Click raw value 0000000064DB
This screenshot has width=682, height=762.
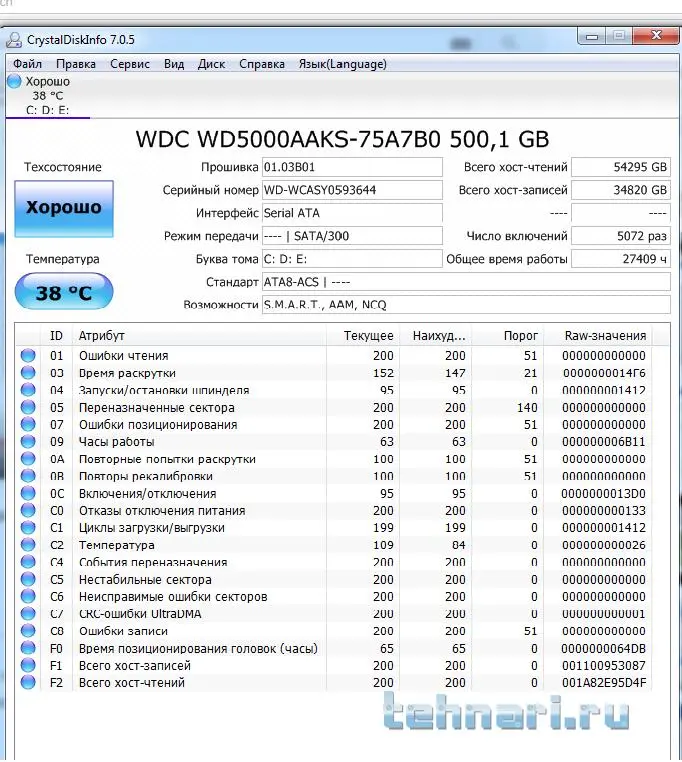click(603, 649)
